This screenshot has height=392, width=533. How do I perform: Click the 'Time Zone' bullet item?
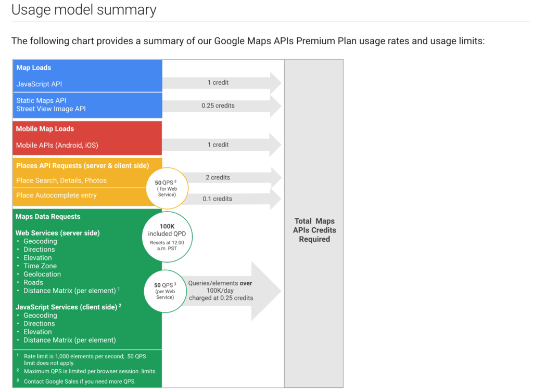pyautogui.click(x=40, y=266)
